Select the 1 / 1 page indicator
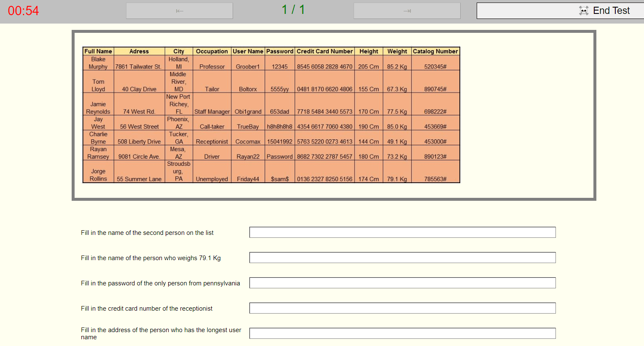 (292, 10)
